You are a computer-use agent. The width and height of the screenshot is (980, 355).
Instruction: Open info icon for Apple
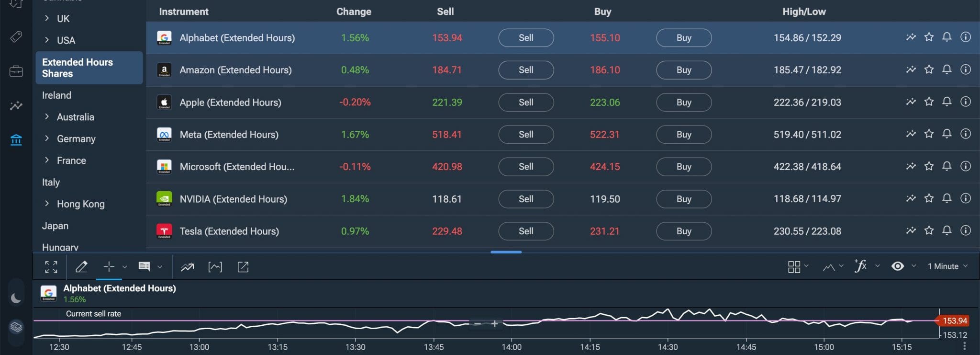pos(966,102)
